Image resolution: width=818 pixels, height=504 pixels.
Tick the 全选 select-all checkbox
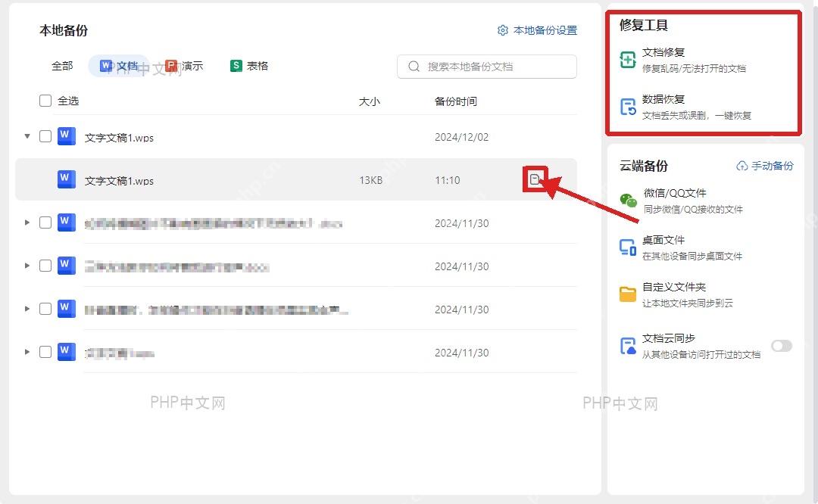click(x=45, y=101)
